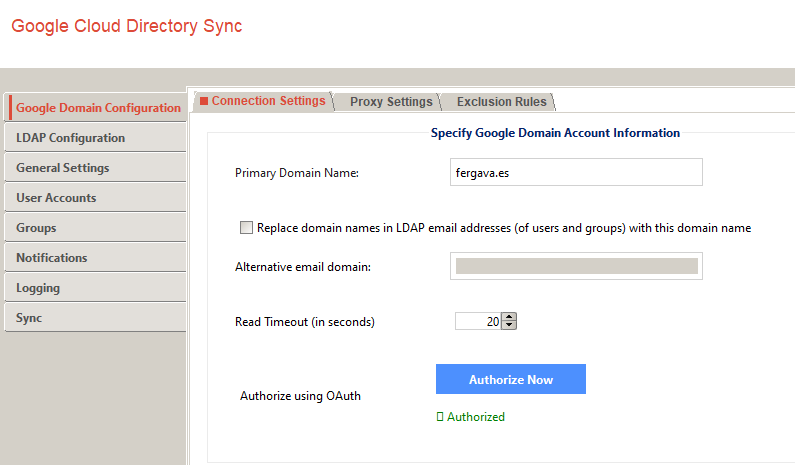Open LDAP Configuration section
This screenshot has width=795, height=465.
point(95,138)
